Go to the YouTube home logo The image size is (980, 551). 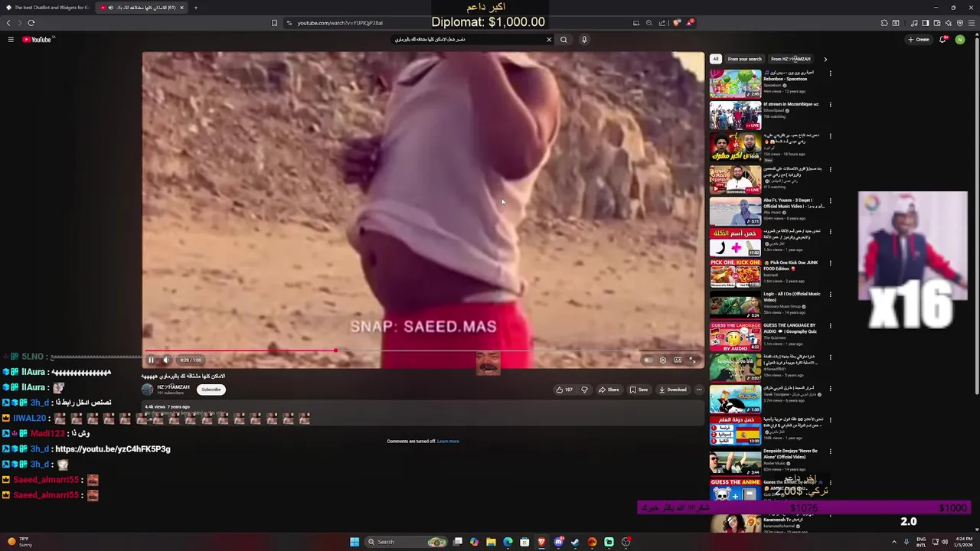37,40
